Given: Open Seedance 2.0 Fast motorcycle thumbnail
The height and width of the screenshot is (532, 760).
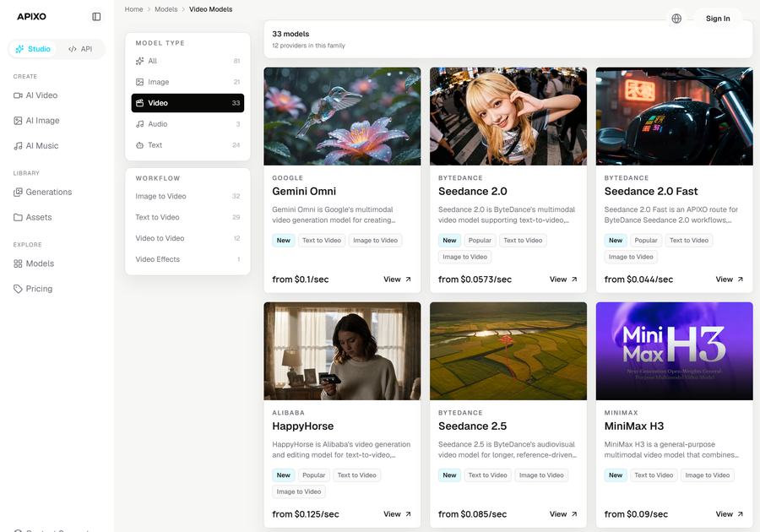Looking at the screenshot, I should click(x=674, y=117).
